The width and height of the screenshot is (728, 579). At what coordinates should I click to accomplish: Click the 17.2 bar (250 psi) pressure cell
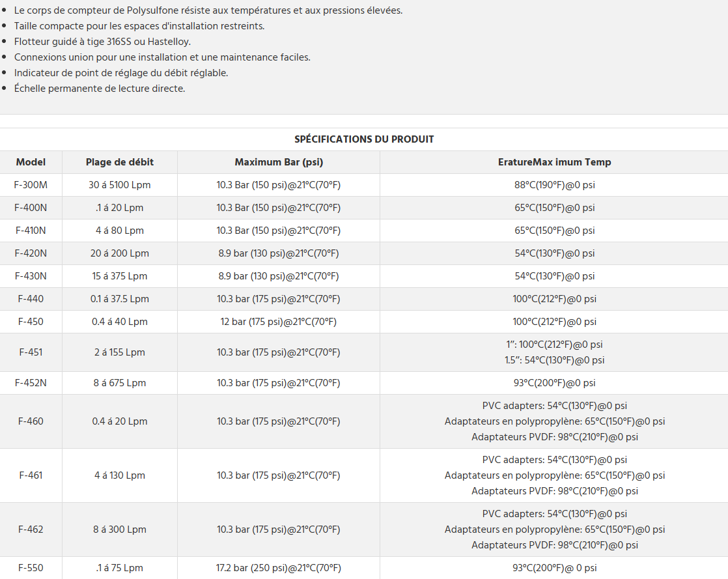click(279, 567)
